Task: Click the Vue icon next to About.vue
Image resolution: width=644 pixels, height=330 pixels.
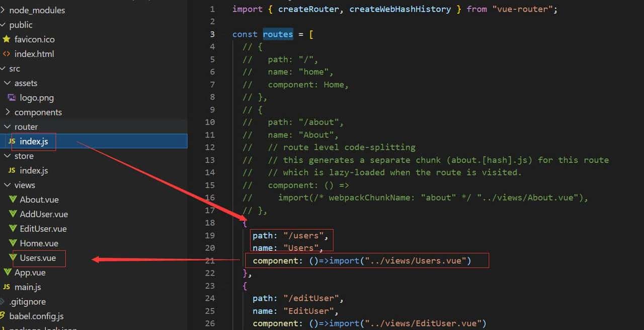Action: click(x=13, y=200)
